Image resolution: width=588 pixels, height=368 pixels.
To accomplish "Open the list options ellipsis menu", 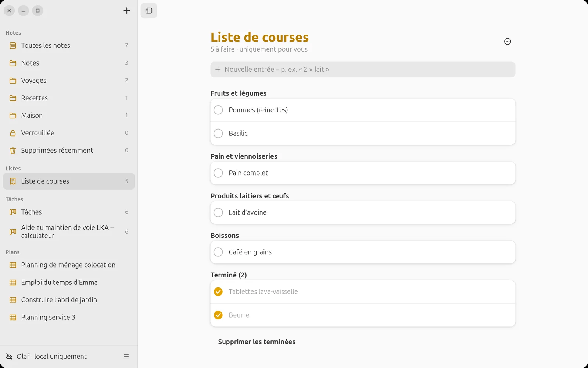I will tap(508, 42).
